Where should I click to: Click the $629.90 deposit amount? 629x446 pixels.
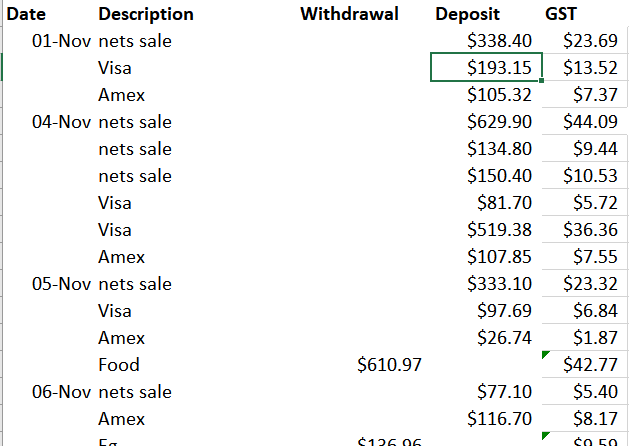coord(499,122)
